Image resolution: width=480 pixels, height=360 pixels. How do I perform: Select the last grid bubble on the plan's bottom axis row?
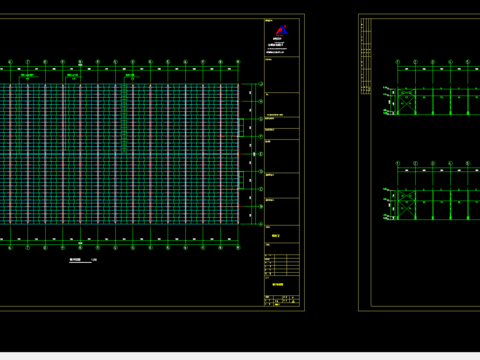238,248
